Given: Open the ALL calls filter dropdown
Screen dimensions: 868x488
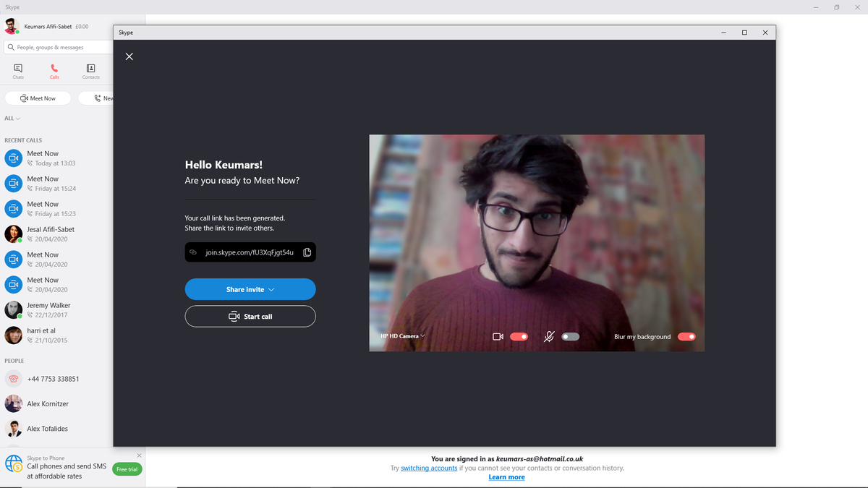Looking at the screenshot, I should point(12,118).
